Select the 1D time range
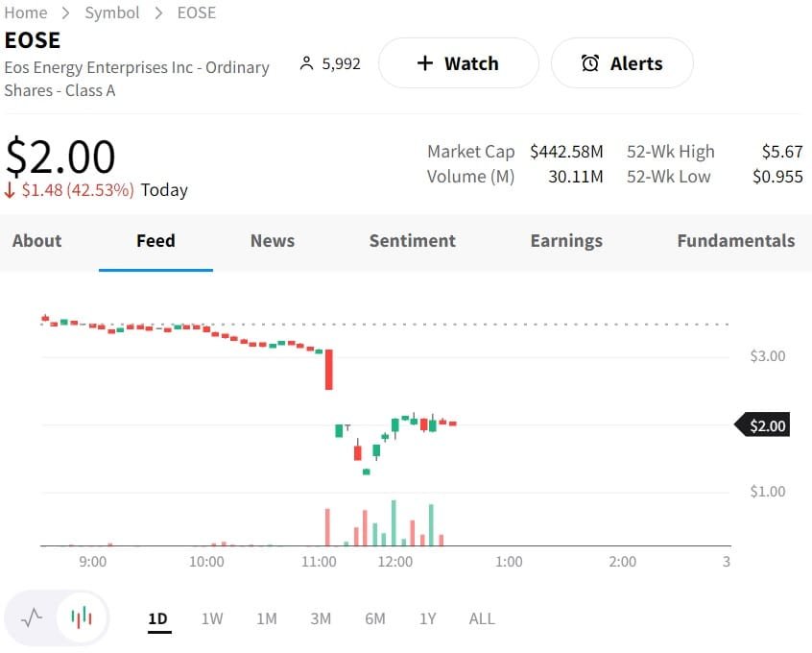 (x=158, y=618)
